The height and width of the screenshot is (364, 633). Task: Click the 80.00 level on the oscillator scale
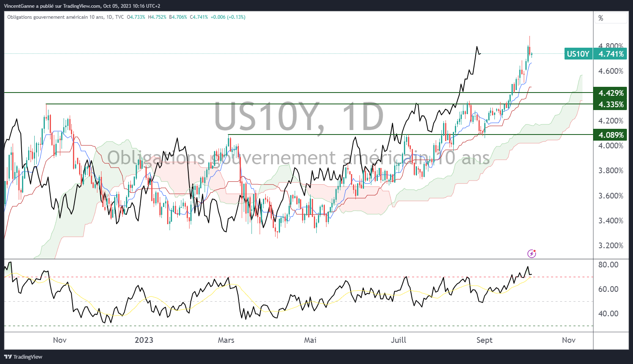tap(608, 265)
